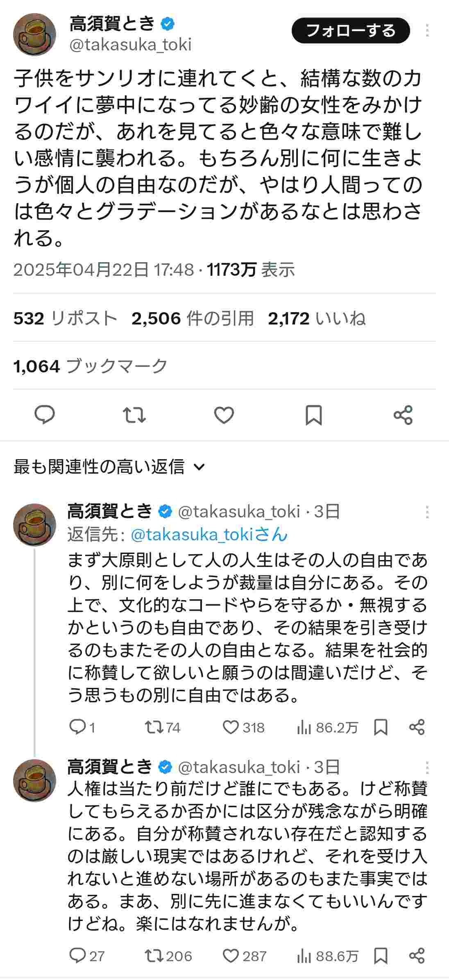The image size is (449, 980).
Task: Reply to the second reply with 27 comments
Action: [x=77, y=955]
